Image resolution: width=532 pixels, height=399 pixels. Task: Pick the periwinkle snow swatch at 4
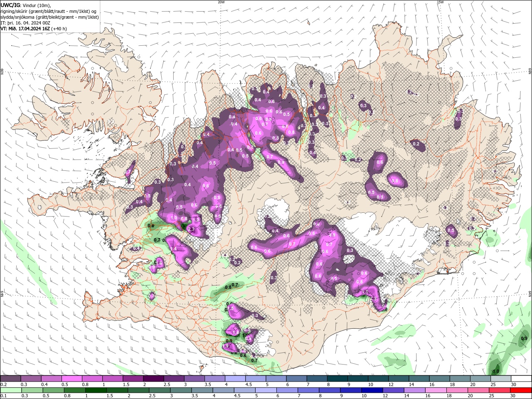click(235, 379)
